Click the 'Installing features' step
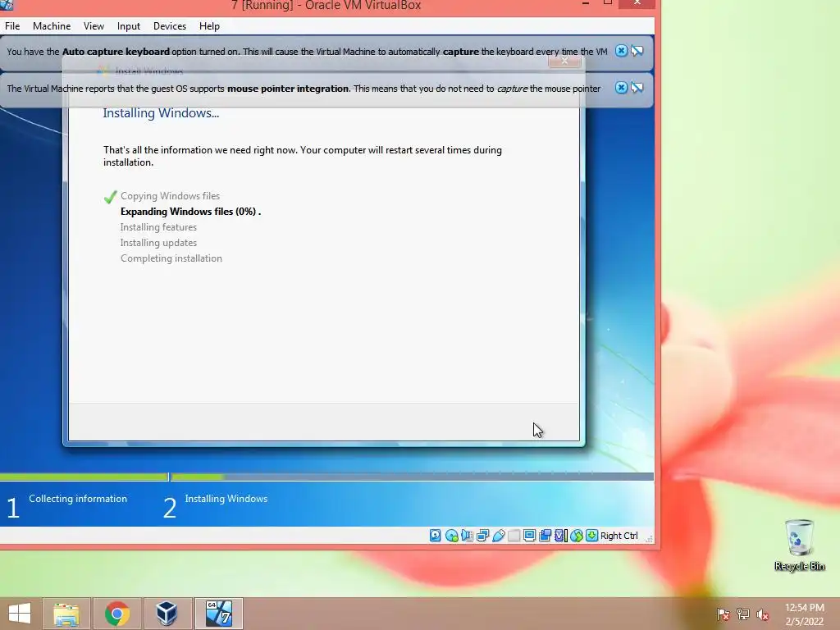 click(x=158, y=227)
